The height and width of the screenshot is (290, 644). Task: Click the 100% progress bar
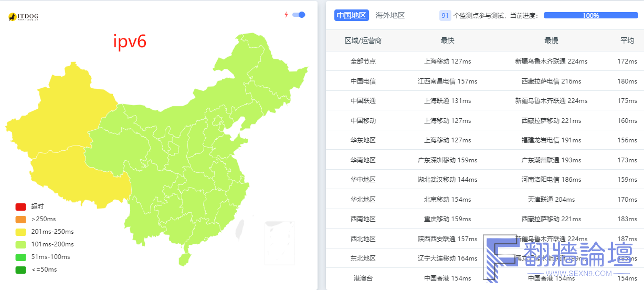coord(590,15)
